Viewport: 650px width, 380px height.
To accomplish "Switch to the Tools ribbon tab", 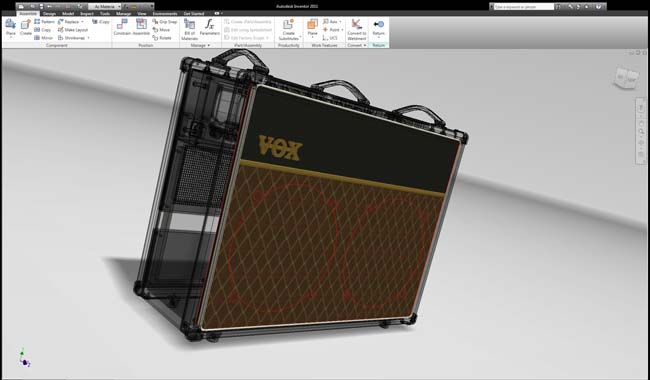I will 105,14.
